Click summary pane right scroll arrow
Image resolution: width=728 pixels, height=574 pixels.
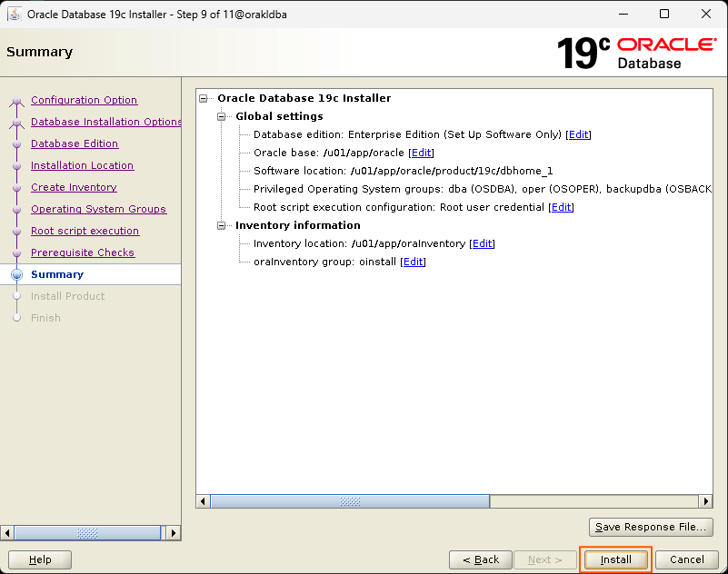click(x=705, y=501)
